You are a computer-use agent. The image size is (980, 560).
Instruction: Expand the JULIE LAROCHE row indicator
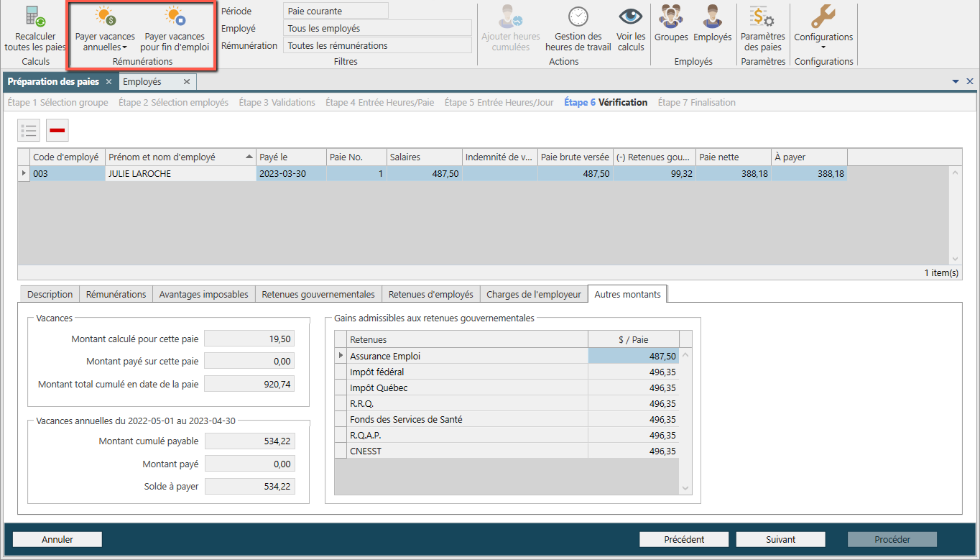pyautogui.click(x=24, y=173)
